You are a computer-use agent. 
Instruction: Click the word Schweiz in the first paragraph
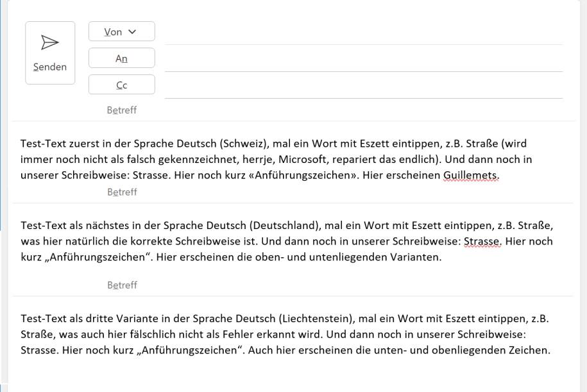point(242,144)
